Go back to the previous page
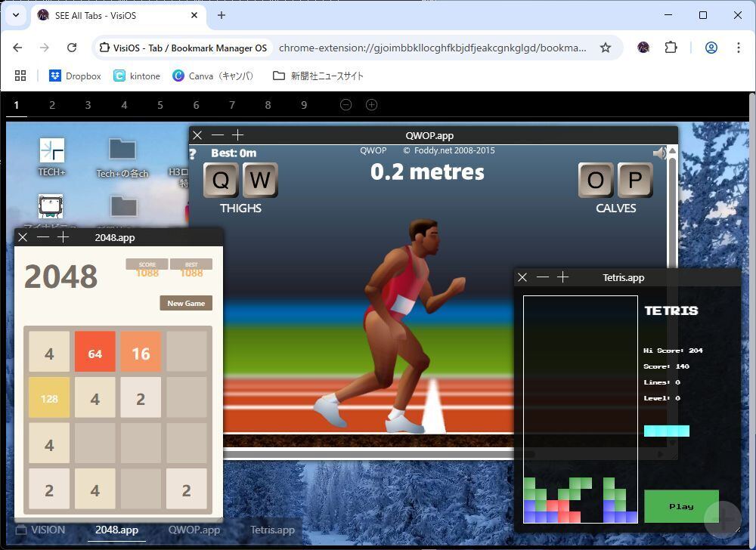Image resolution: width=756 pixels, height=550 pixels. click(x=18, y=48)
